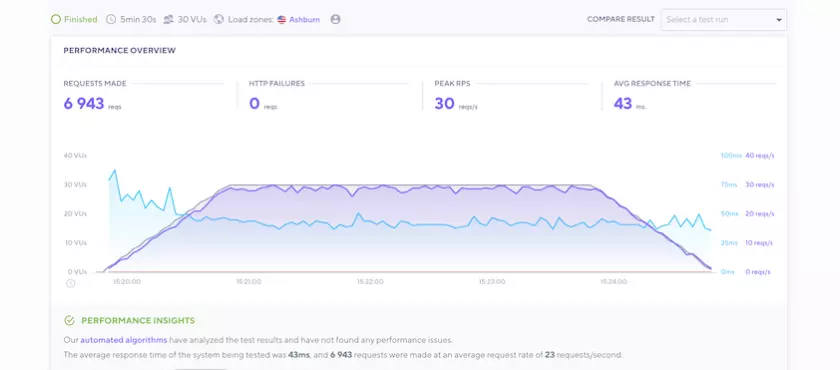Click the 40 reqs/s right axis label
This screenshot has height=370, width=840.
tap(760, 156)
